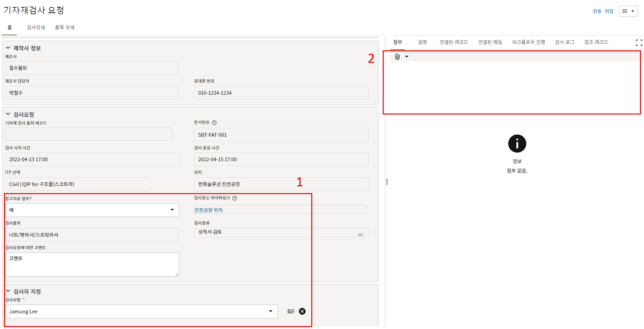Open the 참고자료 첨부 dropdown
The image size is (644, 329).
[x=172, y=210]
